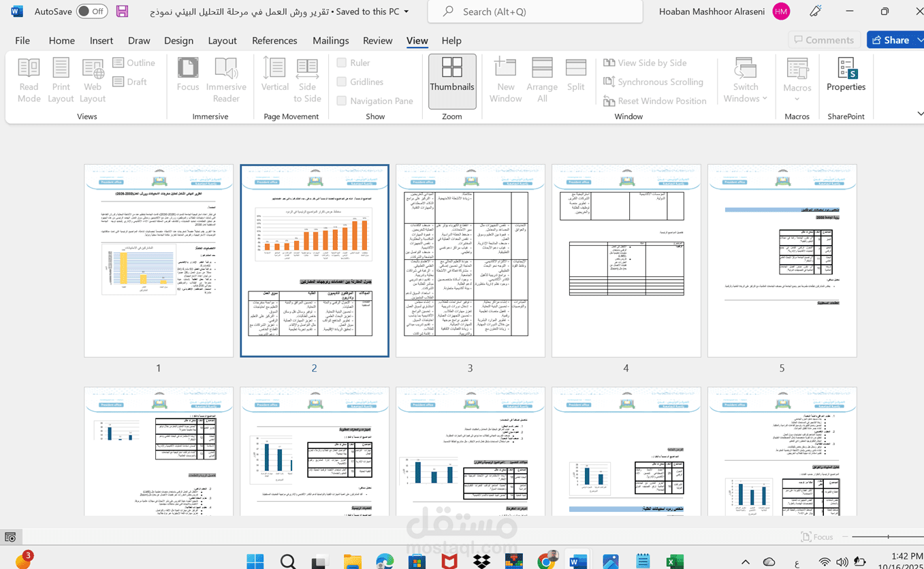
Task: Open Web Layout view
Action: (93, 80)
